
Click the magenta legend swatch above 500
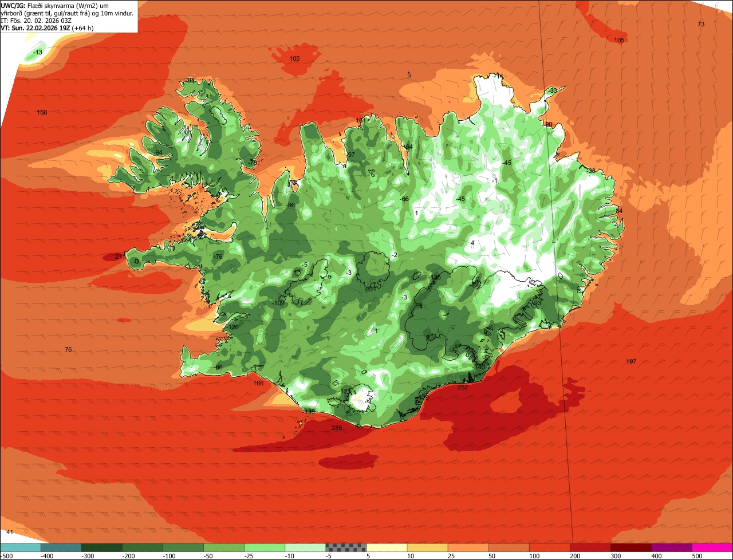pos(712,547)
